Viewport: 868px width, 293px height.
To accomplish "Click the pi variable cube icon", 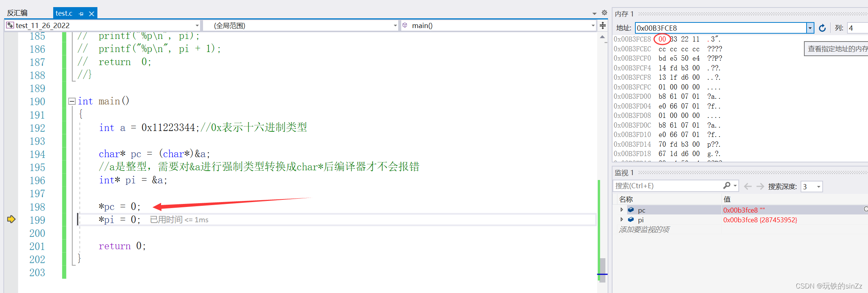I will coord(631,219).
